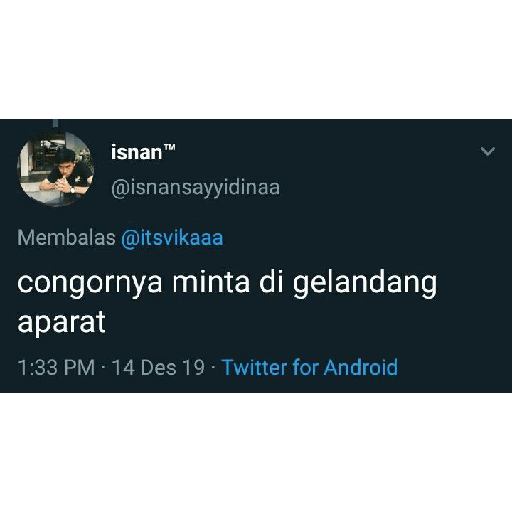Image resolution: width=512 pixels, height=512 pixels.
Task: Click the word gelandang in the tweet
Action: click(x=365, y=284)
